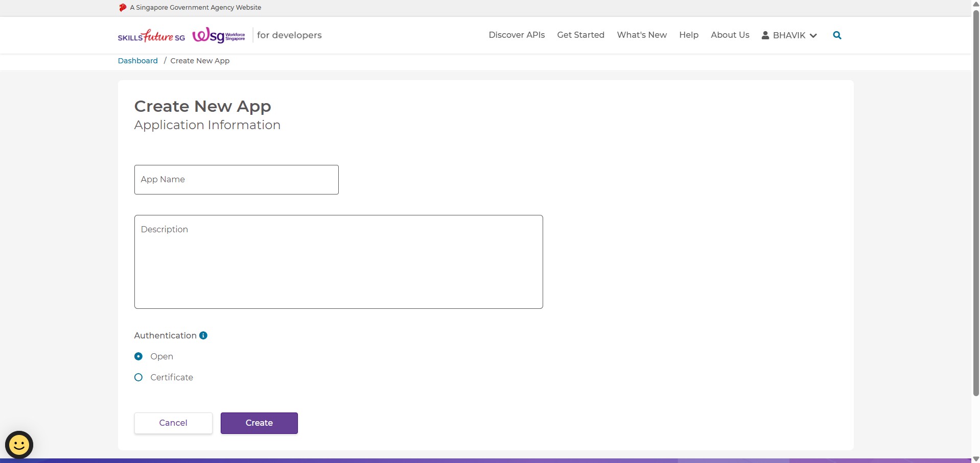Focus the App Name input field

pos(236,180)
